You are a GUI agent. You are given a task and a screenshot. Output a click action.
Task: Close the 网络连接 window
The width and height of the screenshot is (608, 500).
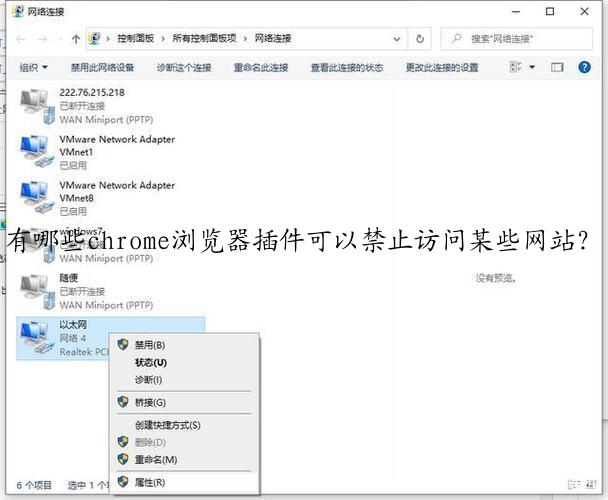click(585, 12)
